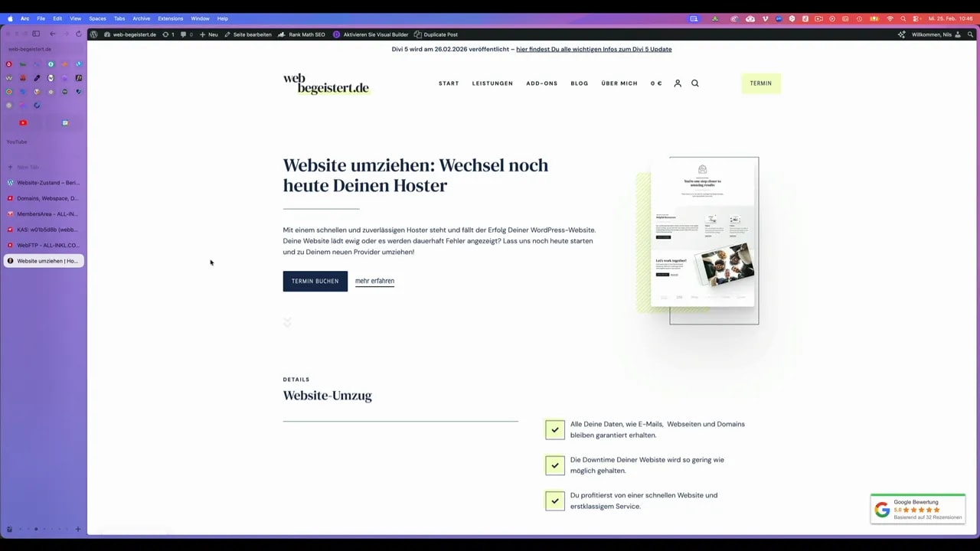Open the Willkommen, Nils account menu
Screen dimensions: 980x551
pos(933,34)
